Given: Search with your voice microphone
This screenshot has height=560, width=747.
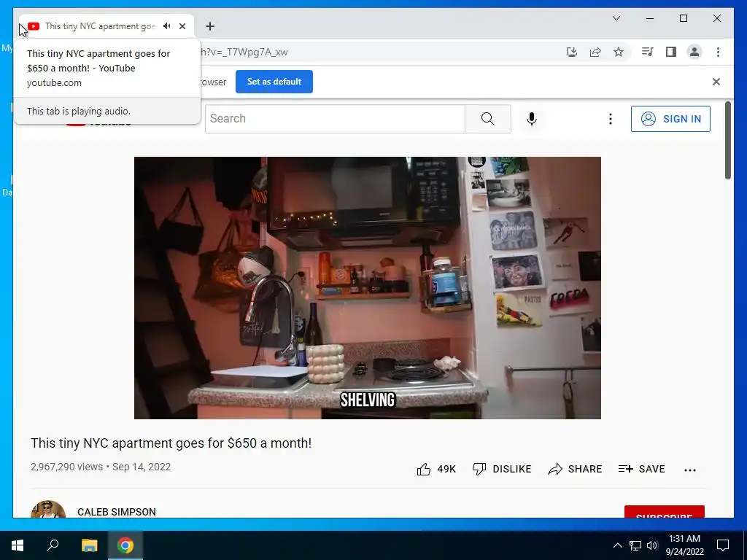Looking at the screenshot, I should coord(532,119).
